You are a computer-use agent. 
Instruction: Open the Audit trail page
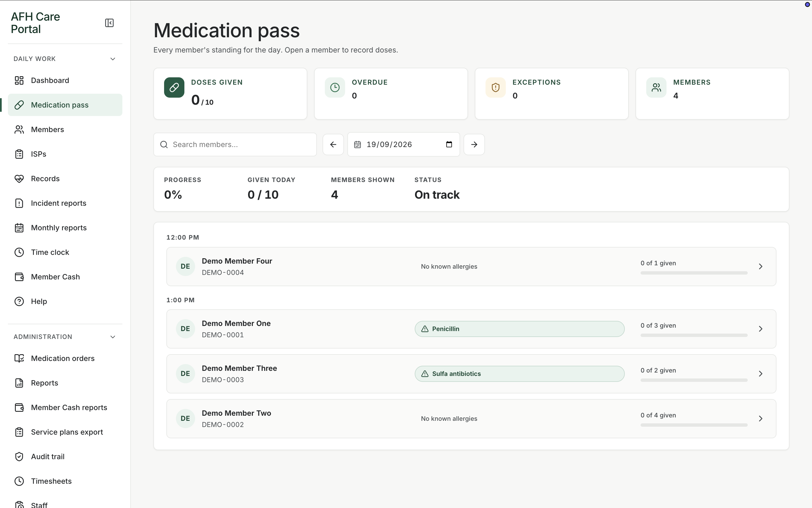65,456
